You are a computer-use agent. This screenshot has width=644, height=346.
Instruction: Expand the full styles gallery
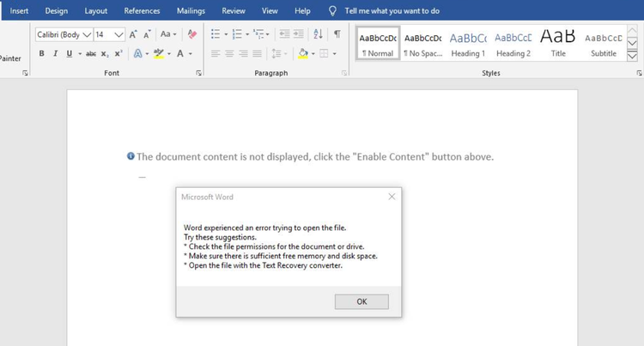pyautogui.click(x=632, y=56)
